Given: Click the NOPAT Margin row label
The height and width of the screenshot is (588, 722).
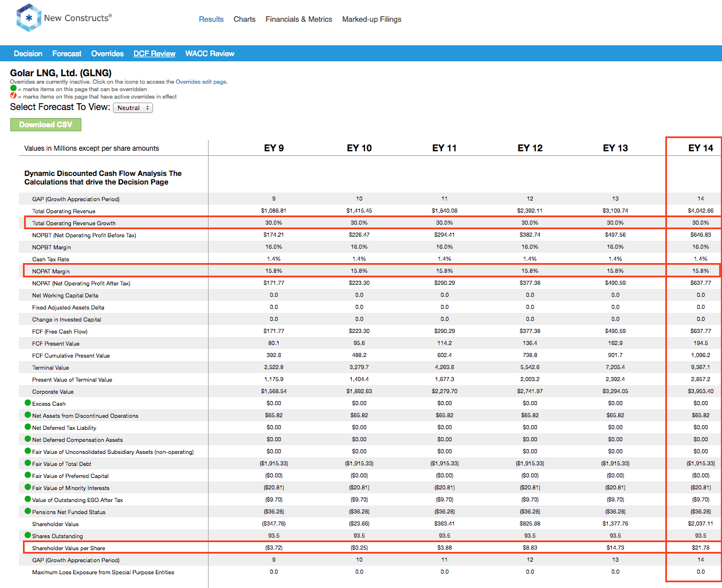Looking at the screenshot, I should 51,271.
